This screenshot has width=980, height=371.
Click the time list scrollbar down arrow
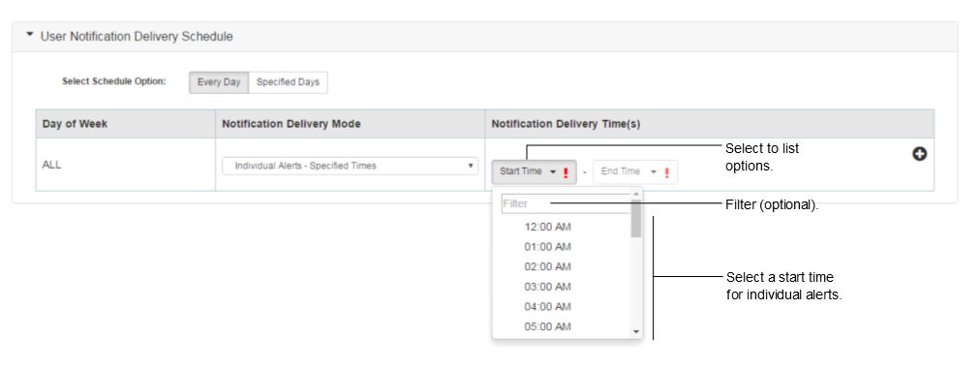coord(636,331)
